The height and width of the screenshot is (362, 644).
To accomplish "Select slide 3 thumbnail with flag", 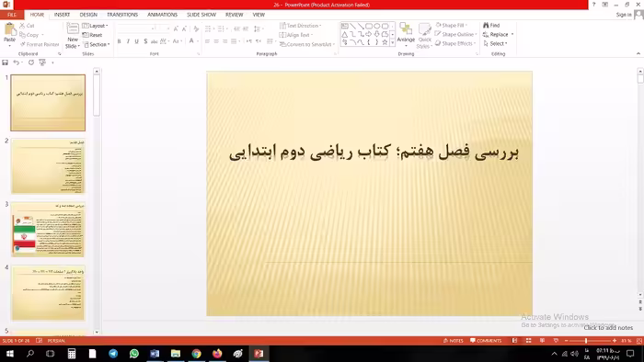I will 48,230.
